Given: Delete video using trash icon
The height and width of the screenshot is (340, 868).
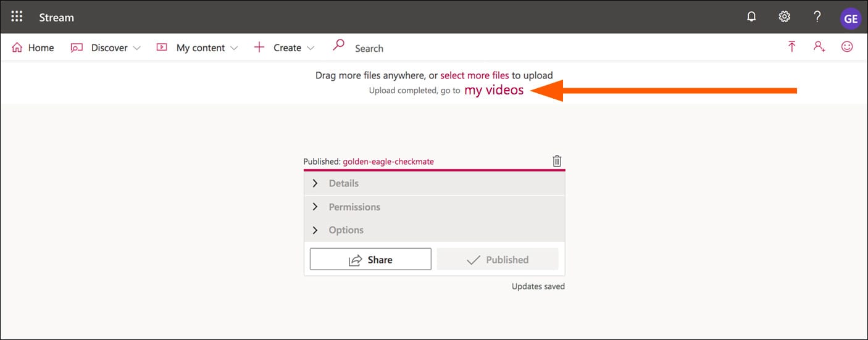Looking at the screenshot, I should (557, 161).
